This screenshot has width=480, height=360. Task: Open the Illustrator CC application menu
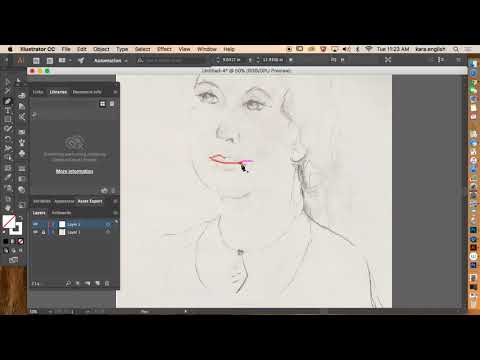click(37, 49)
